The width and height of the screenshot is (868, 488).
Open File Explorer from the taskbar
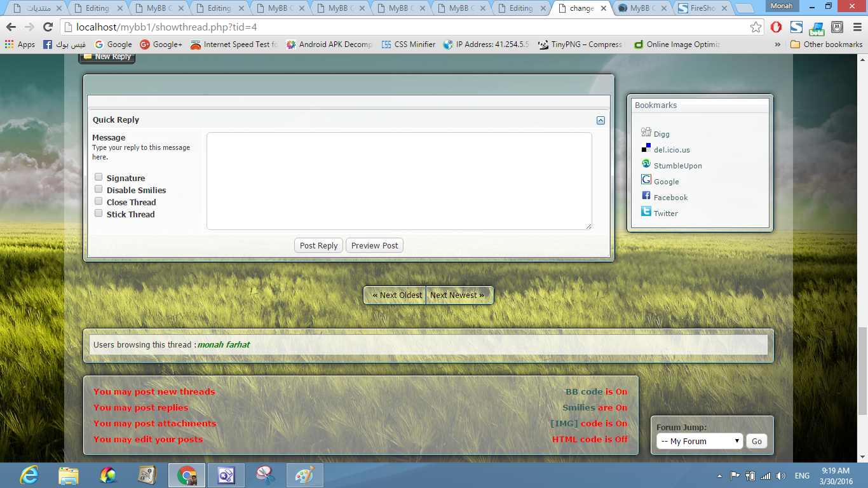click(69, 475)
